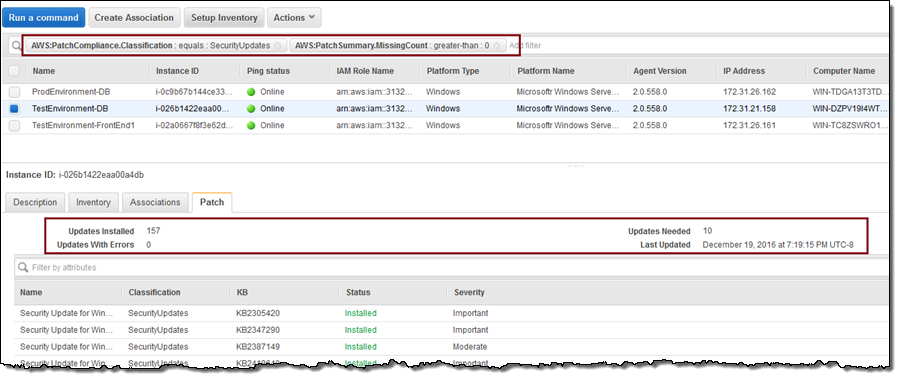Switch to the Inventory tab
The image size is (900, 379).
[x=93, y=202]
